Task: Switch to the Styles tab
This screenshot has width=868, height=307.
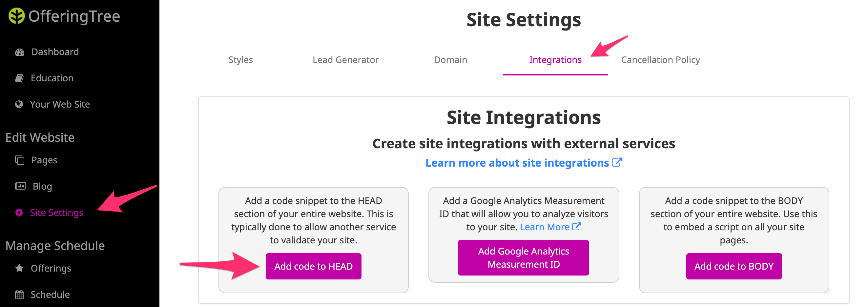Action: coord(240,60)
